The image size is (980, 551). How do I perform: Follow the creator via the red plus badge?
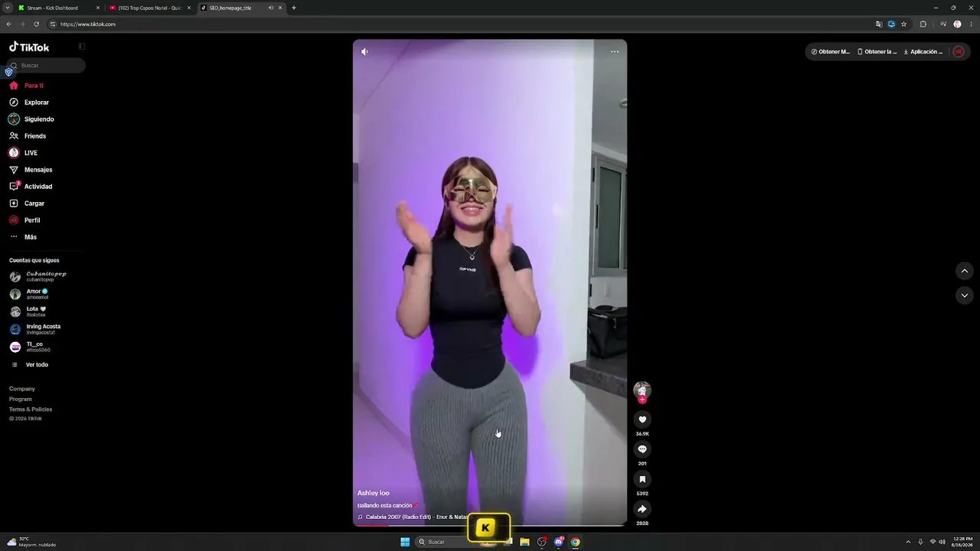[x=642, y=399]
